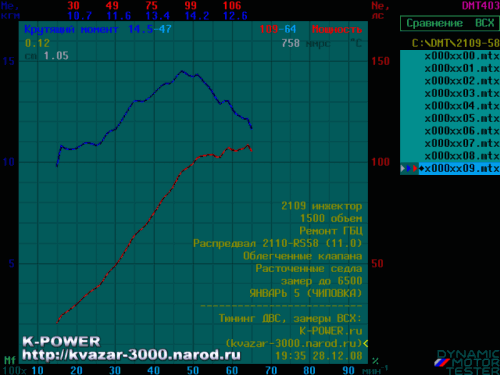Select file x000xx05.mtx in list
500x375 pixels.
[462, 118]
